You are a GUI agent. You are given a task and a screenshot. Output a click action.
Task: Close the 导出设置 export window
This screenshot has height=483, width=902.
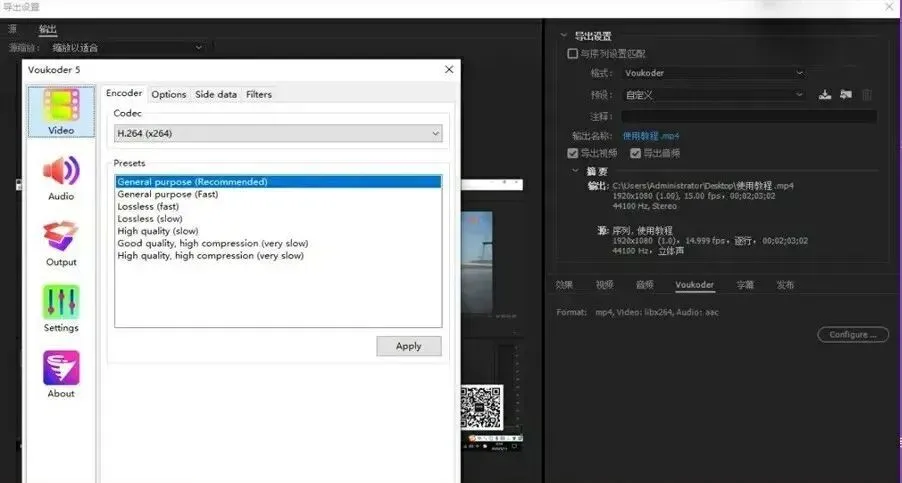pyautogui.click(x=889, y=7)
